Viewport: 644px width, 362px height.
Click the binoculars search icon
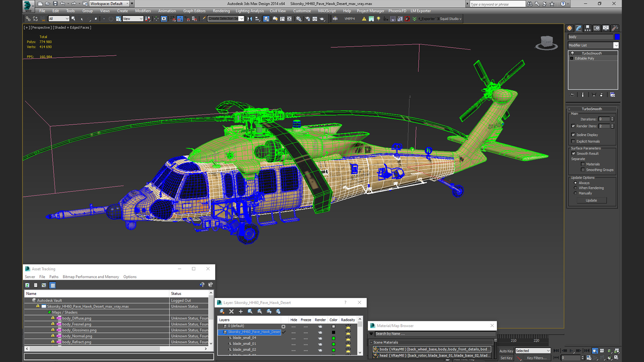(529, 4)
